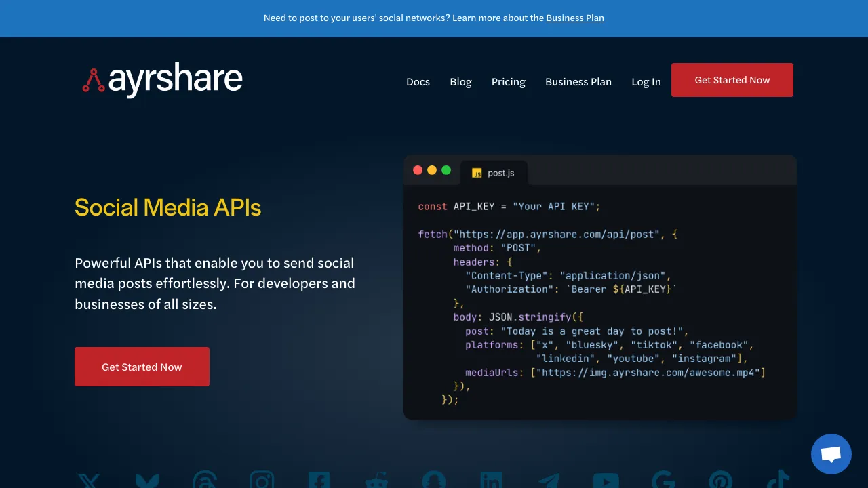Click the Instagram platform icon
This screenshot has width=868, height=488.
pos(262,480)
